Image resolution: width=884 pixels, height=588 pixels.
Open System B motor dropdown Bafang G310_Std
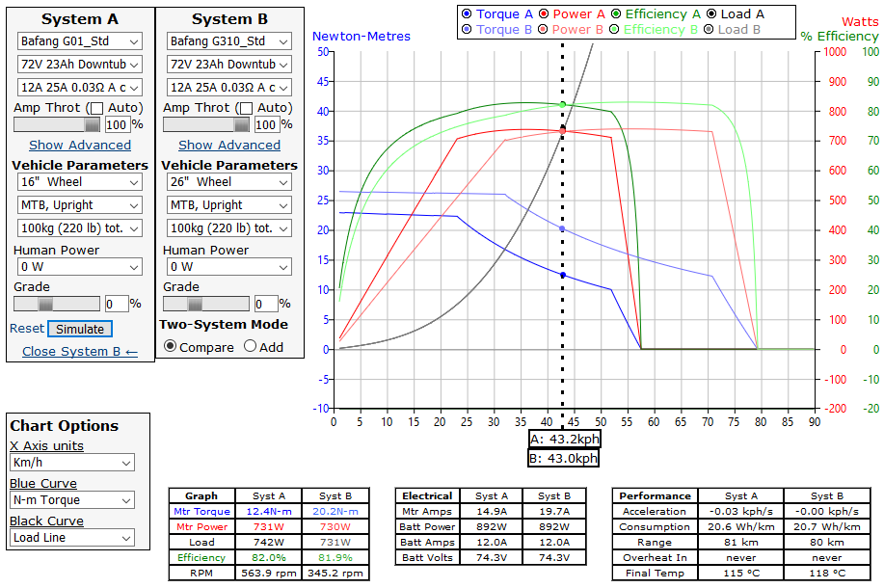click(x=228, y=41)
